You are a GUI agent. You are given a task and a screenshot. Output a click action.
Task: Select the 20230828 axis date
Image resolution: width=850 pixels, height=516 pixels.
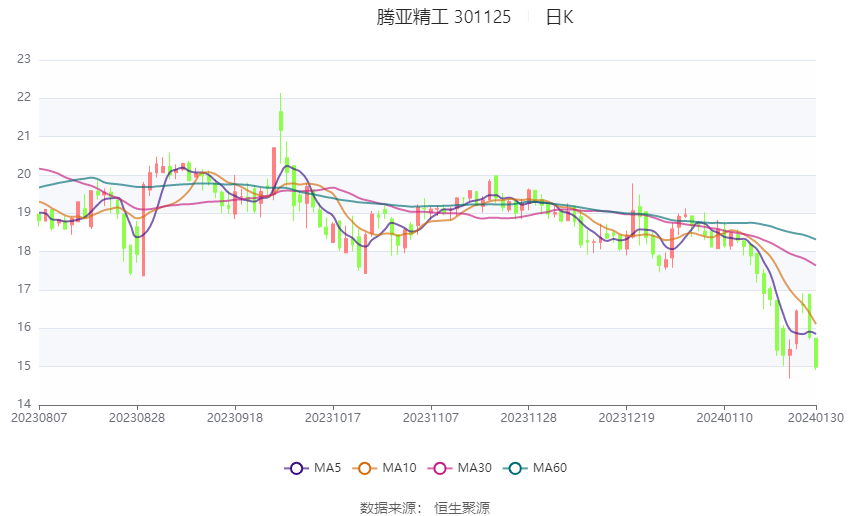[137, 416]
